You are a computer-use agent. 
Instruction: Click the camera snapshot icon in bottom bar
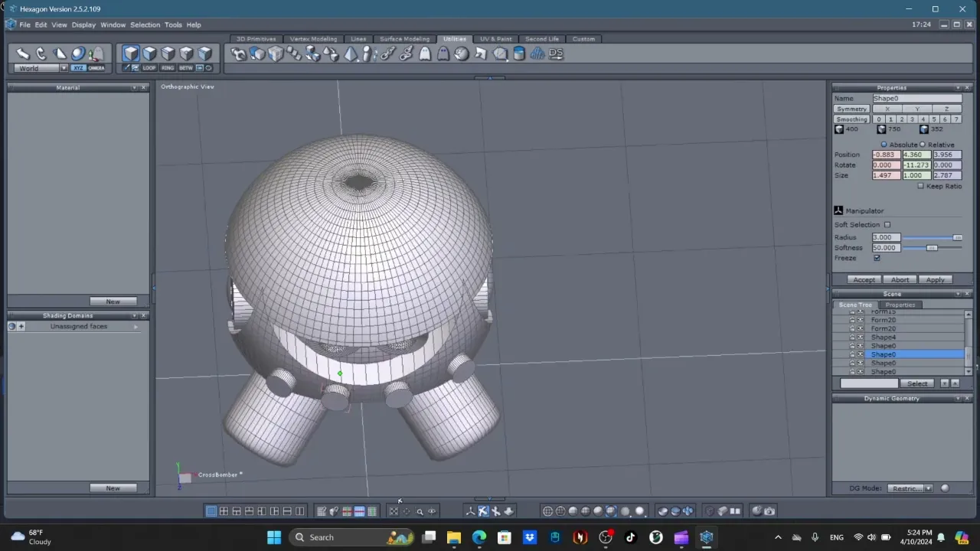(x=769, y=511)
